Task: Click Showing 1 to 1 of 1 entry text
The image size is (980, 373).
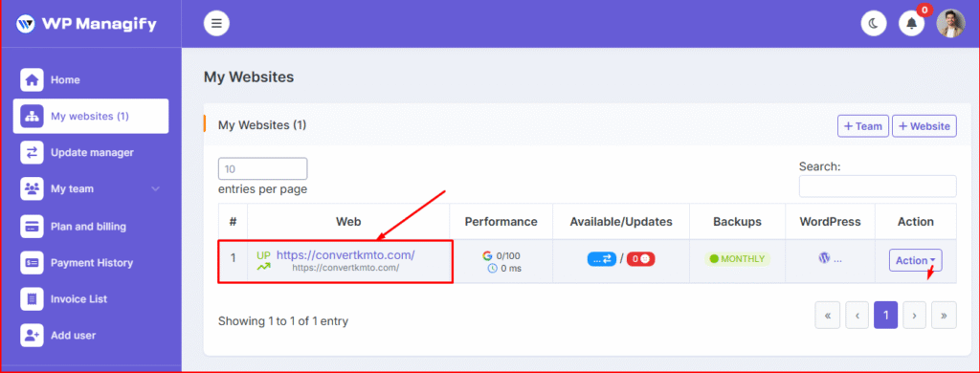Action: pyautogui.click(x=283, y=321)
